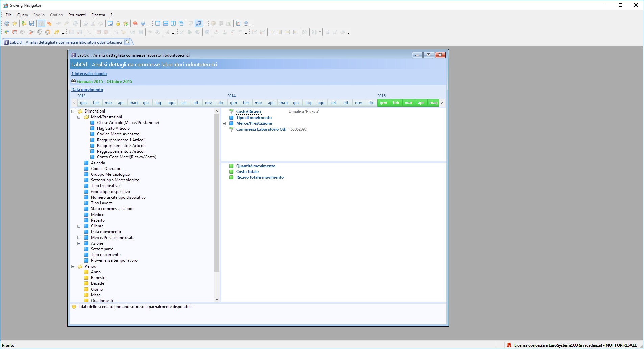644x349 pixels.
Task: Click the orange arrow pointer icon
Action: (x=49, y=23)
